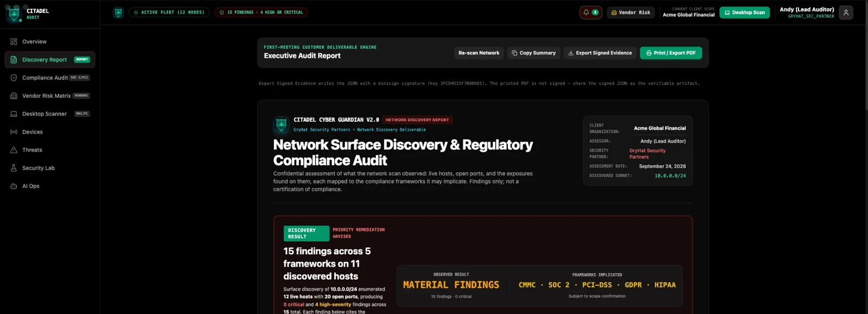Screen dimensions: 868x314
Task: Click the download icon in Export Signed Evidence
Action: (571, 53)
